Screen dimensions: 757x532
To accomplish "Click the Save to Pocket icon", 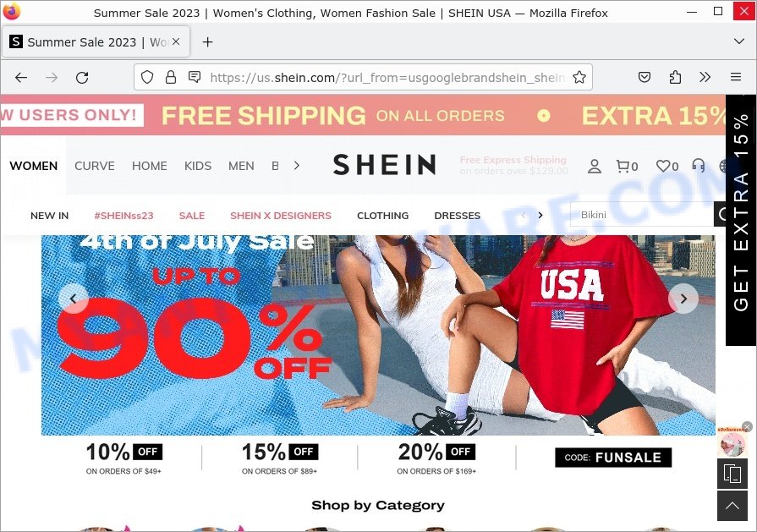I will [x=645, y=77].
